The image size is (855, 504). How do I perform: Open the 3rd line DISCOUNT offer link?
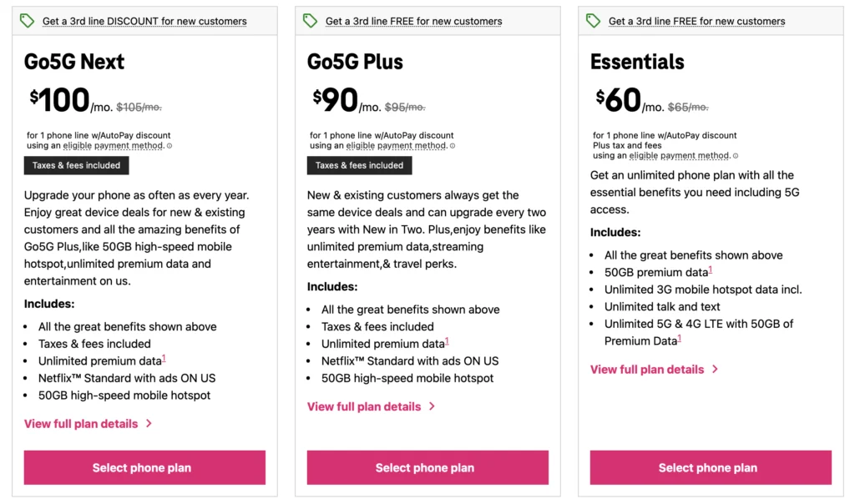pyautogui.click(x=144, y=21)
